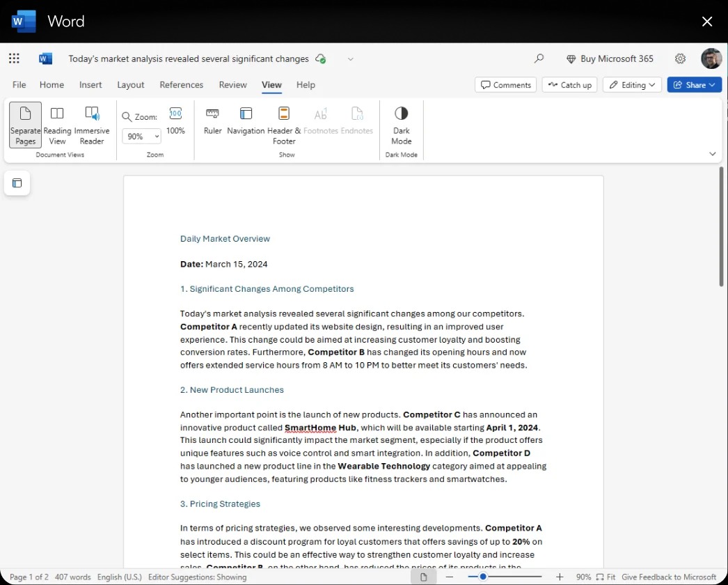Click the page view icon in status bar

point(423,577)
